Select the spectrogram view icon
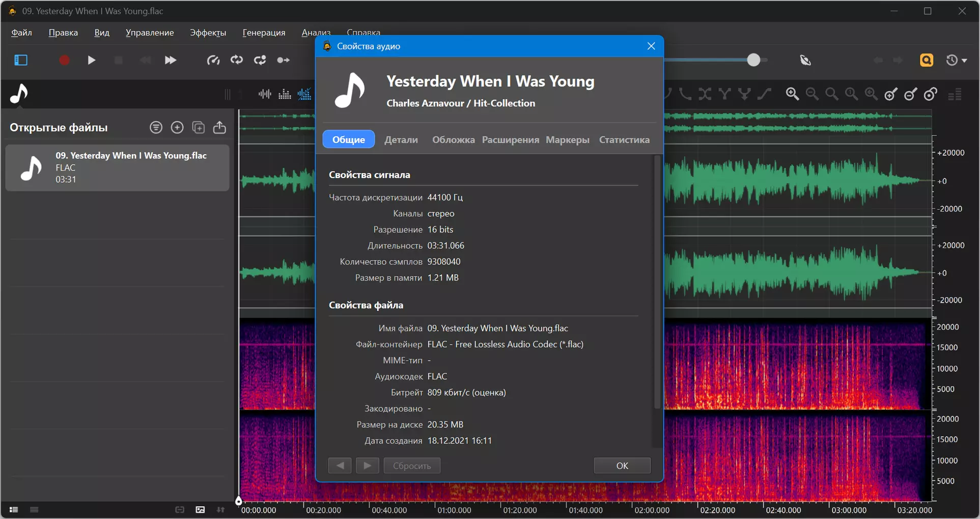The height and width of the screenshot is (519, 980). click(x=285, y=94)
